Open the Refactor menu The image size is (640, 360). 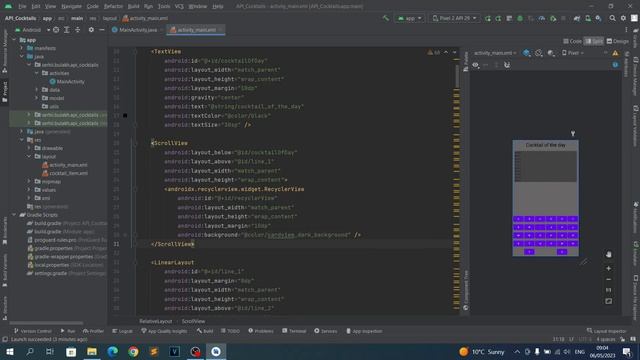click(113, 7)
